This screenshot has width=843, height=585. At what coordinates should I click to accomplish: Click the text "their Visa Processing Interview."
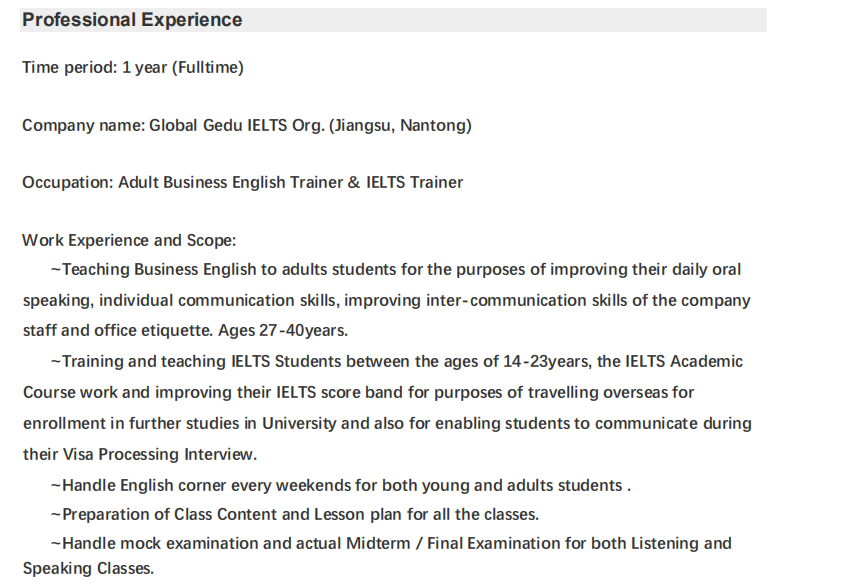[139, 454]
